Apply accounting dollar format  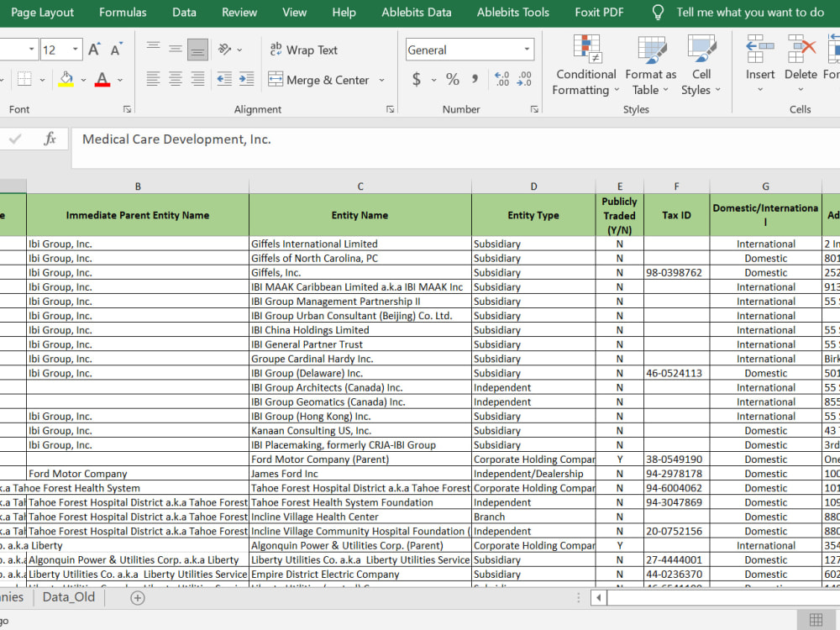417,80
